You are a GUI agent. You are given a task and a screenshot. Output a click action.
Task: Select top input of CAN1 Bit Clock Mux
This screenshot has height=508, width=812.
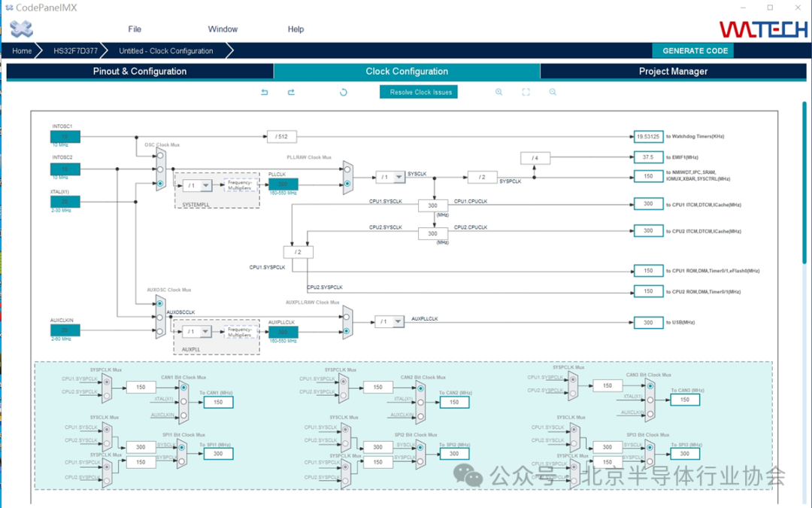click(x=183, y=388)
